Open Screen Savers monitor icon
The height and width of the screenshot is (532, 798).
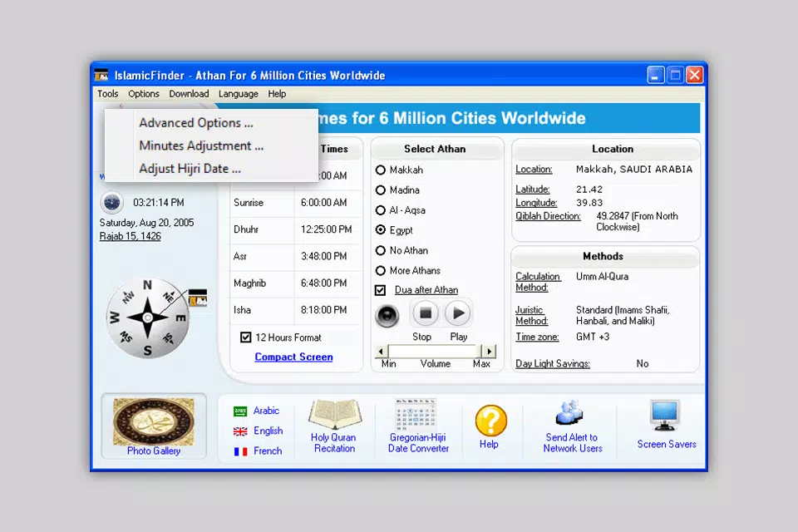point(665,416)
